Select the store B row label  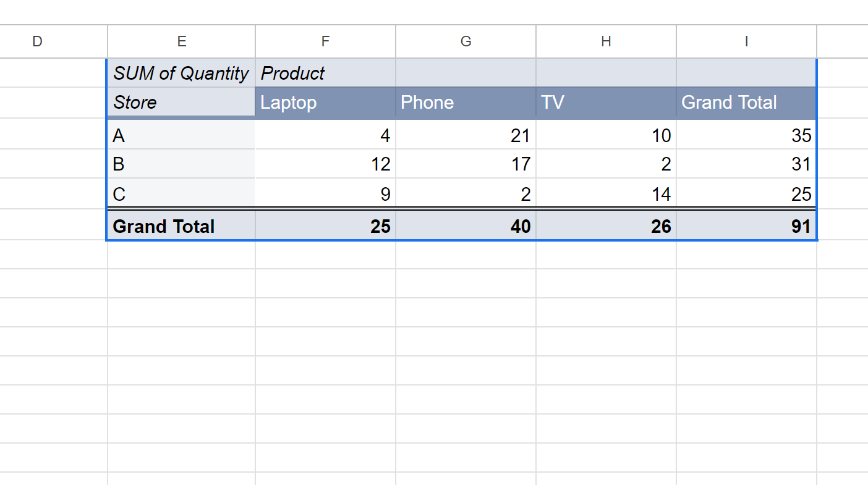tap(181, 164)
